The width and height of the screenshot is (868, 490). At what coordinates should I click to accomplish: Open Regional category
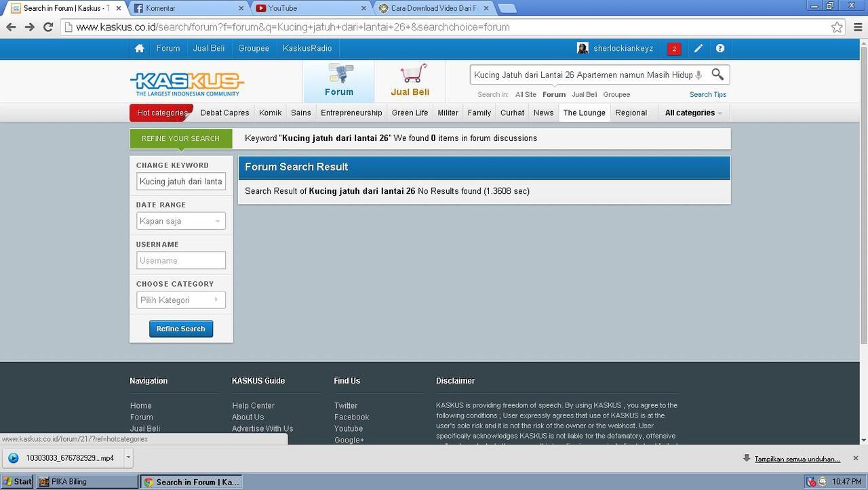click(x=631, y=113)
